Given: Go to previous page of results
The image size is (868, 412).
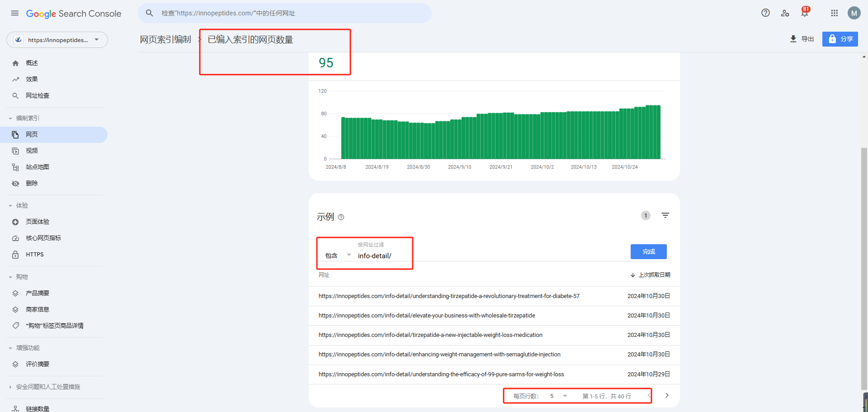Looking at the screenshot, I should [x=649, y=396].
